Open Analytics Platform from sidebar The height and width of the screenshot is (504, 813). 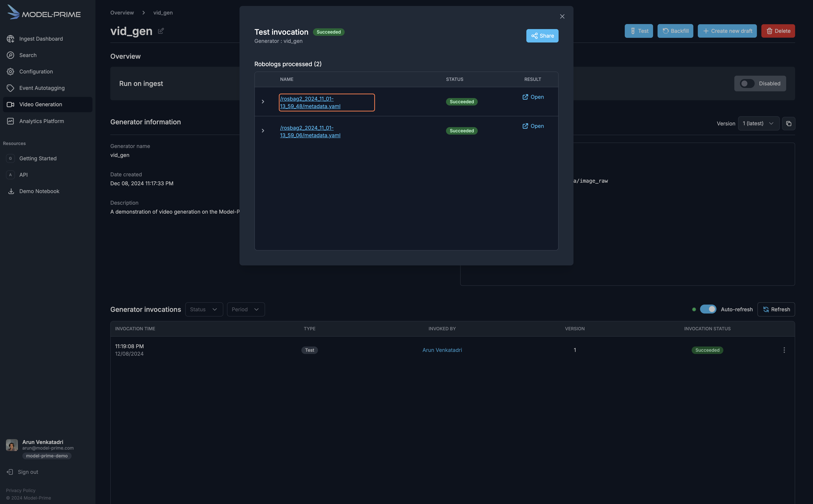point(48,121)
